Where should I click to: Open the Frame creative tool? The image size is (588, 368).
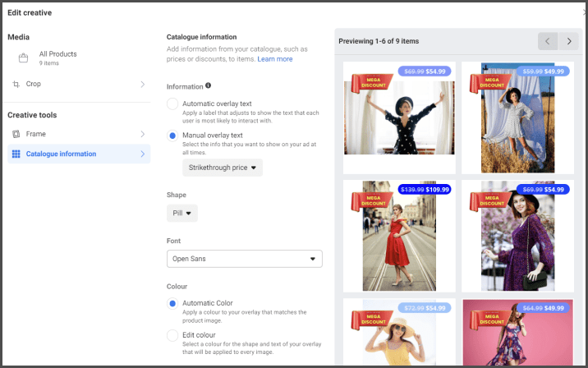[79, 134]
